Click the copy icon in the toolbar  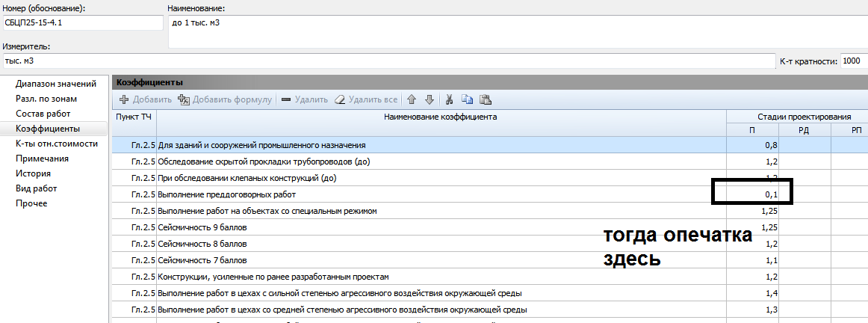tap(468, 99)
